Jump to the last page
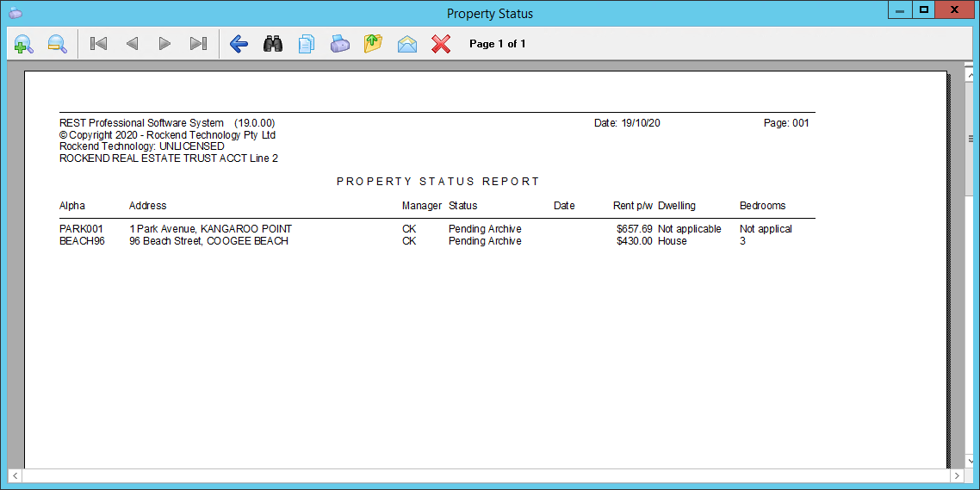 click(199, 44)
